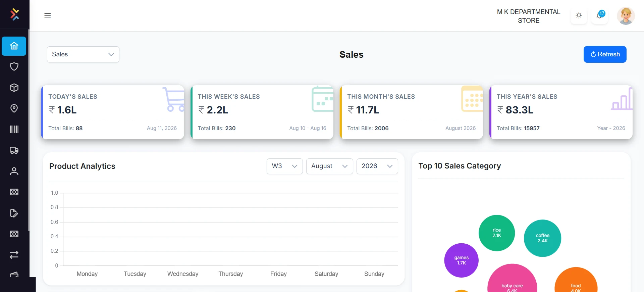644x292 pixels.
Task: Click the Today's Sales card
Action: (x=113, y=112)
